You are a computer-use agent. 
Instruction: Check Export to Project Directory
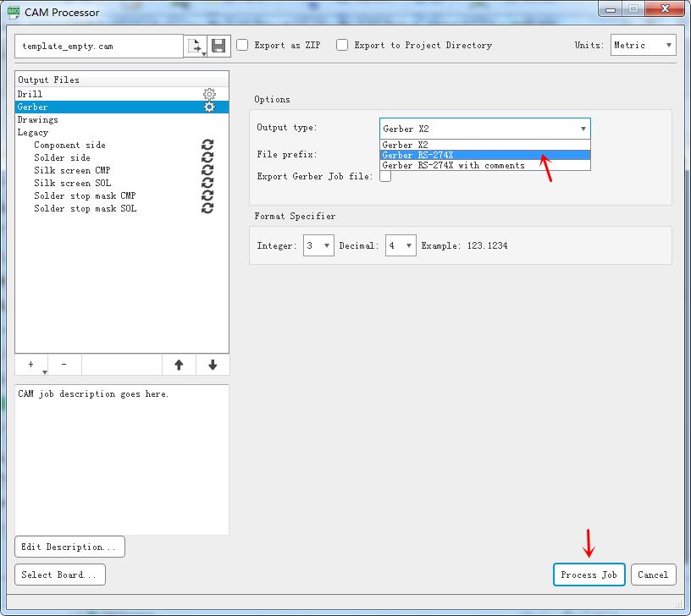[342, 45]
